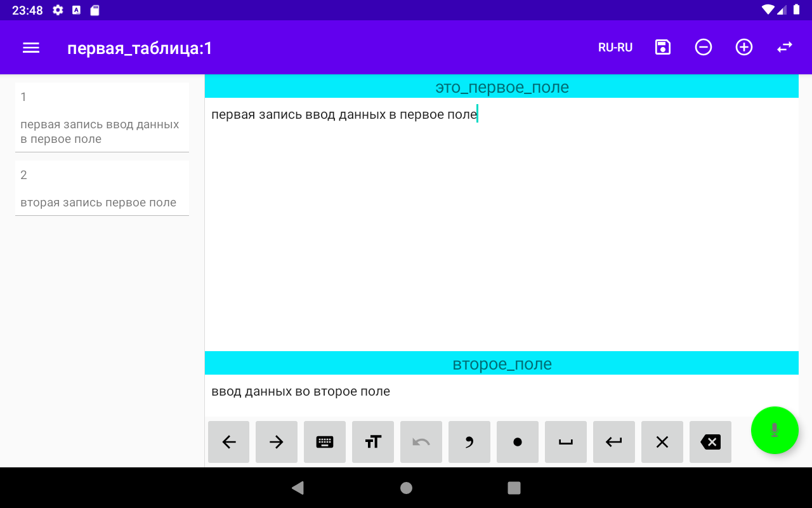
Task: Move the cursor left with the left arrow key
Action: coord(229,442)
